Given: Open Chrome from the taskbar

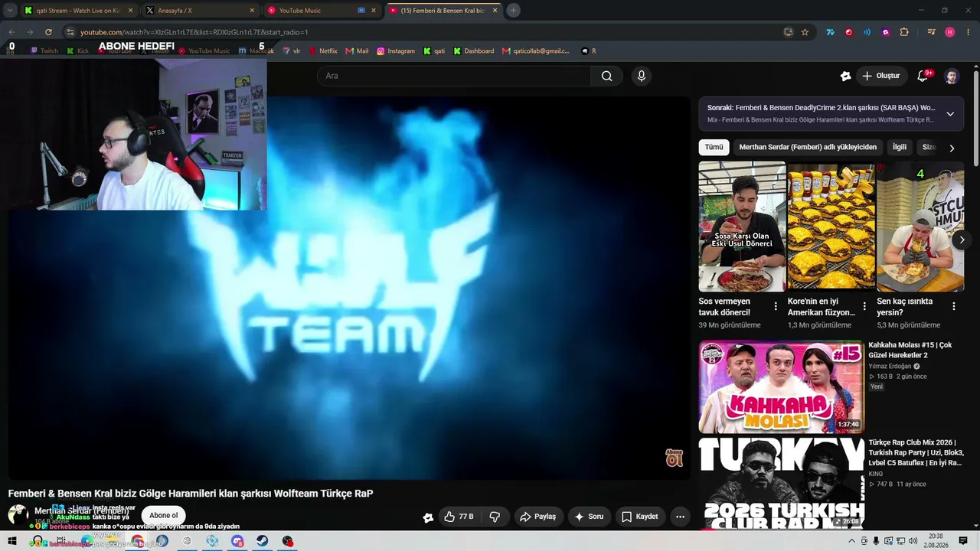Looking at the screenshot, I should pyautogui.click(x=137, y=541).
